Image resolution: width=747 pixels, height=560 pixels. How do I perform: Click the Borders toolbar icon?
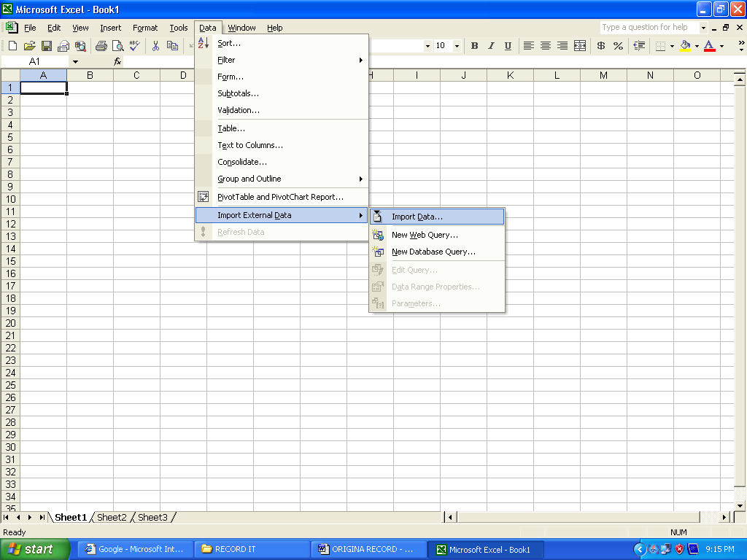[660, 46]
